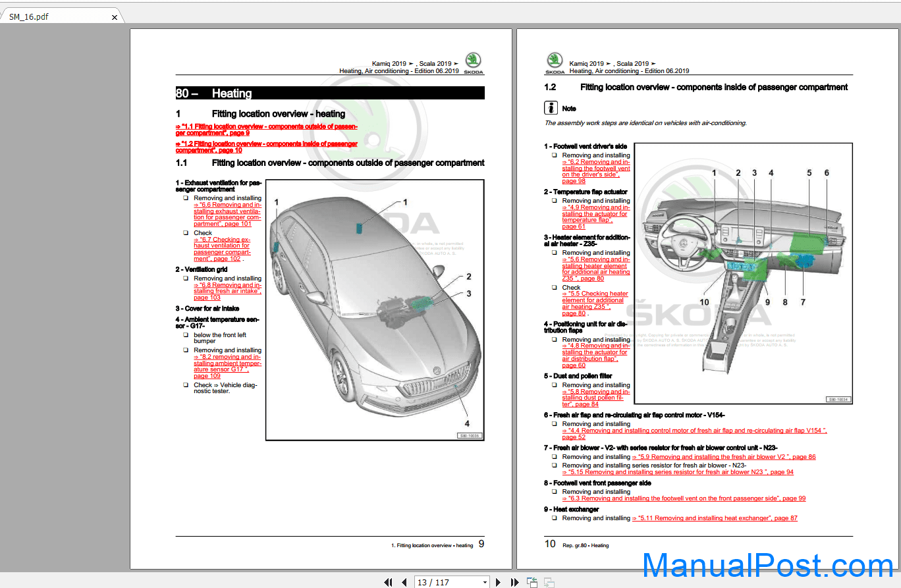The image size is (901, 588).
Task: Go to the first page of the PDF
Action: 389,582
